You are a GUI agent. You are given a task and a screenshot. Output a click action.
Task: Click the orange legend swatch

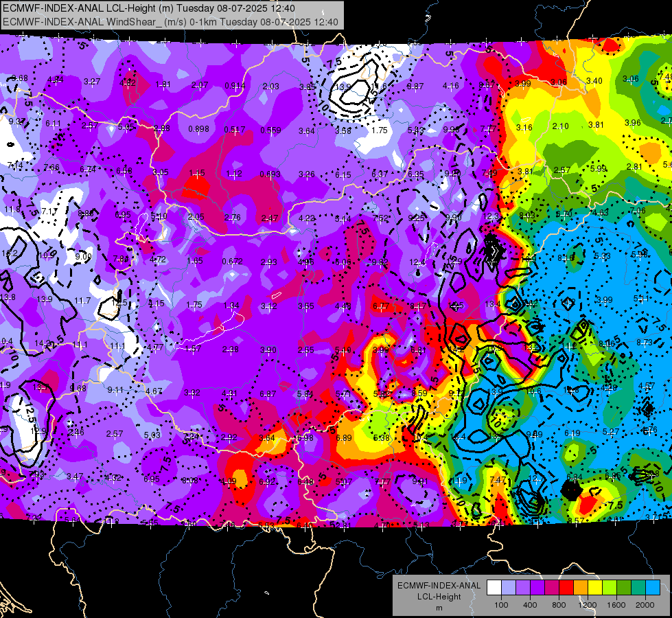[x=581, y=588]
